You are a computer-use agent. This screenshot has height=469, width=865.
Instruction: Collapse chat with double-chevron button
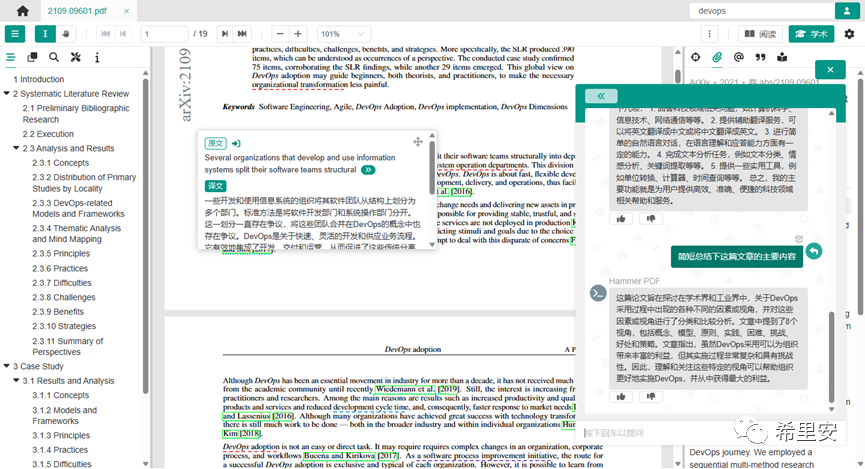point(601,96)
